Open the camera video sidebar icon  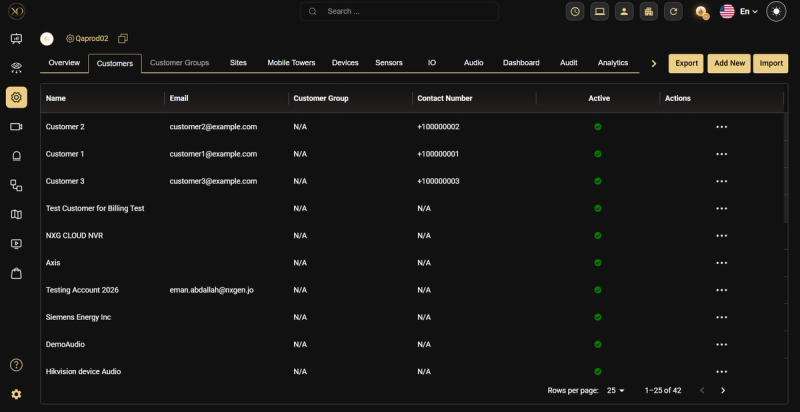pyautogui.click(x=16, y=126)
